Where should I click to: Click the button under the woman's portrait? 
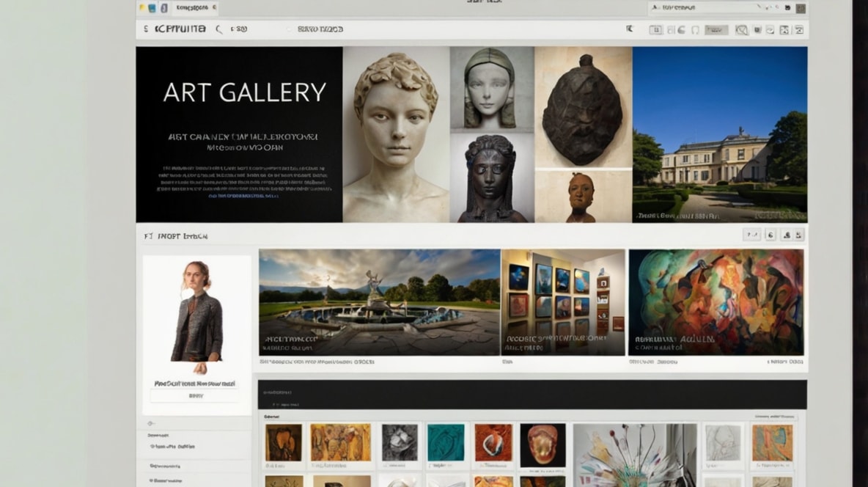point(196,396)
